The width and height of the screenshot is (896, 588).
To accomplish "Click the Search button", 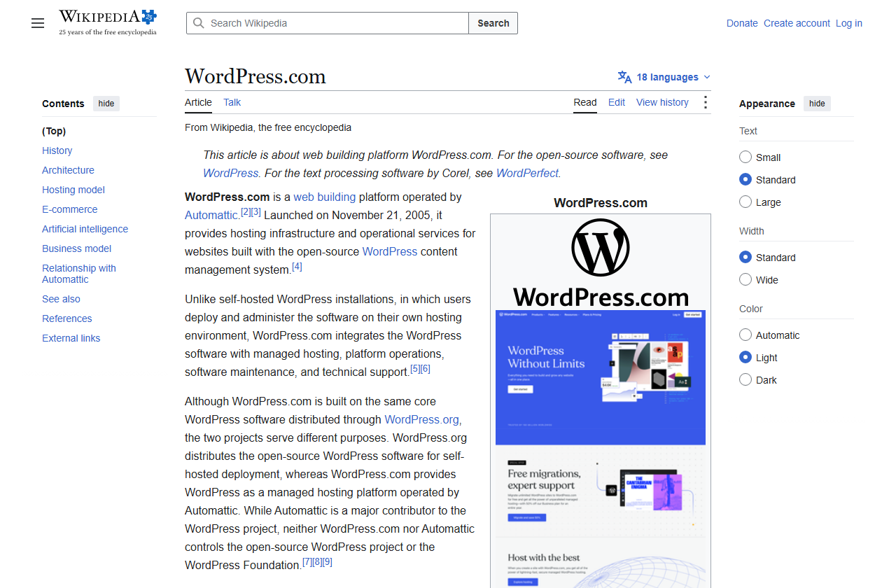I will [x=493, y=23].
